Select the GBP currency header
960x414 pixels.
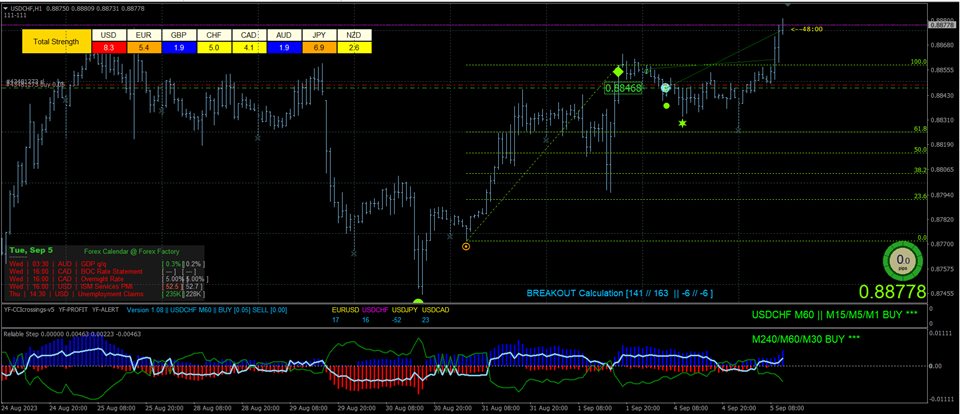179,36
